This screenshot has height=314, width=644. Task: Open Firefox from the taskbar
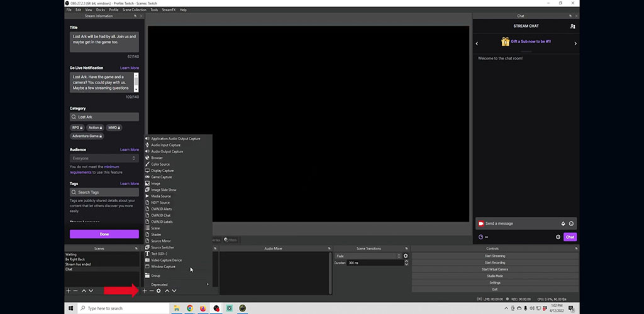pyautogui.click(x=203, y=308)
